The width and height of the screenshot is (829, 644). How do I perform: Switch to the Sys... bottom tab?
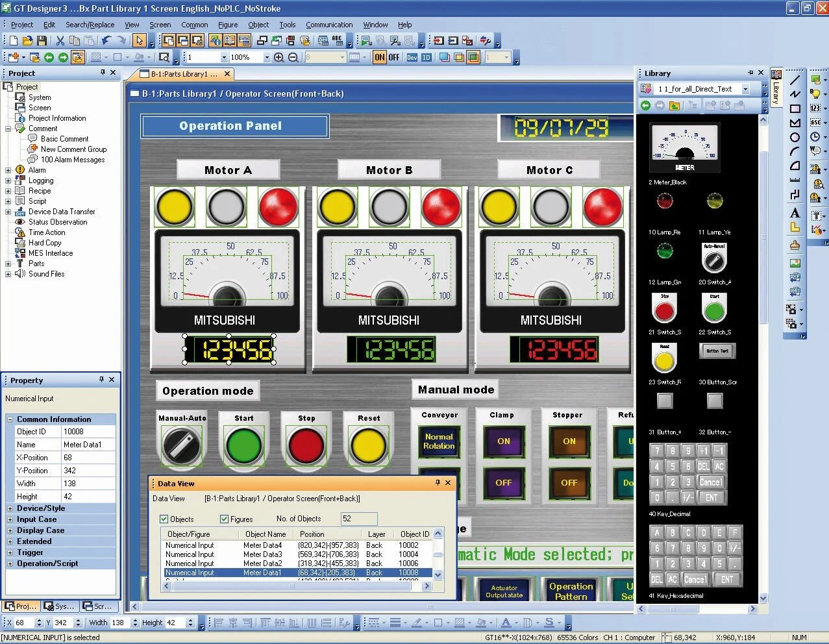59,606
